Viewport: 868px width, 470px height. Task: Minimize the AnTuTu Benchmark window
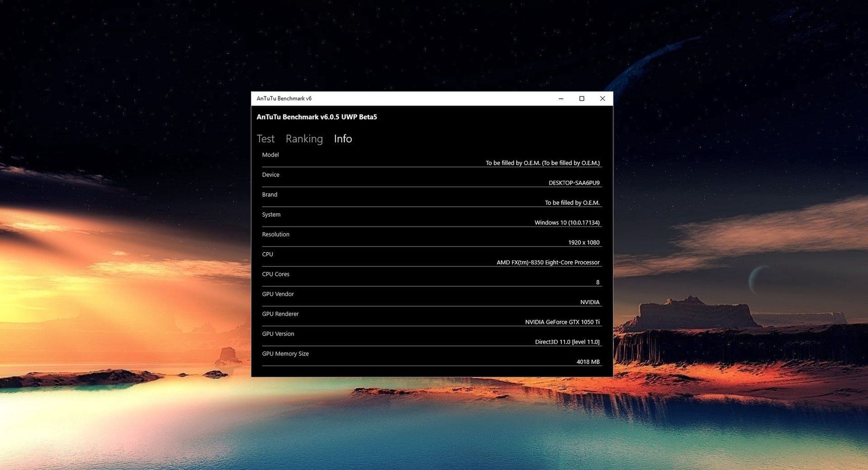pos(561,99)
